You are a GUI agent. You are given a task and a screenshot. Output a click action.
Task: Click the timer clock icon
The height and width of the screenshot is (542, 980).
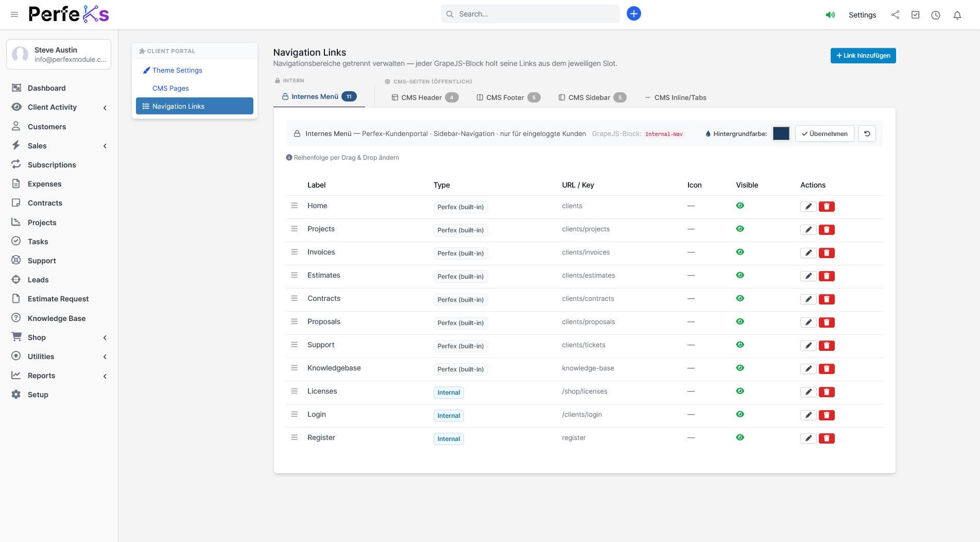point(935,15)
